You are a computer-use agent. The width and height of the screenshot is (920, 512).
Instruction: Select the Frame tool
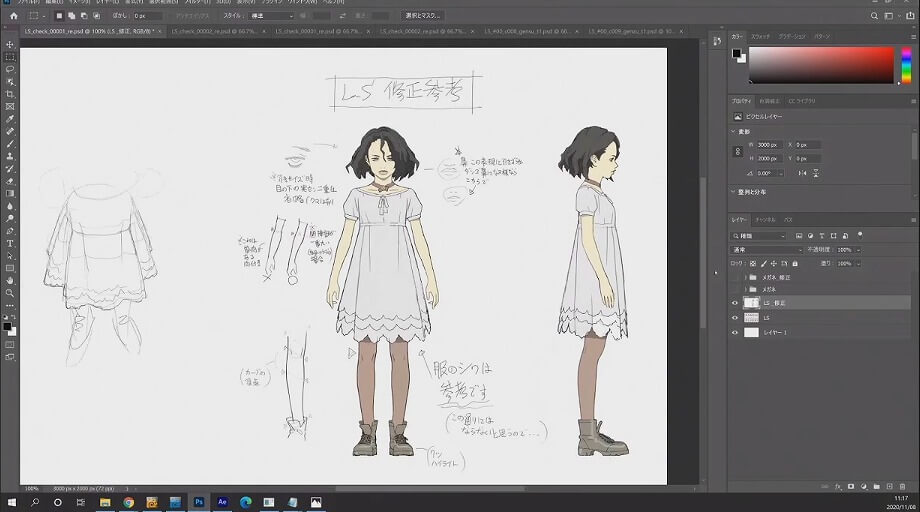[x=10, y=107]
